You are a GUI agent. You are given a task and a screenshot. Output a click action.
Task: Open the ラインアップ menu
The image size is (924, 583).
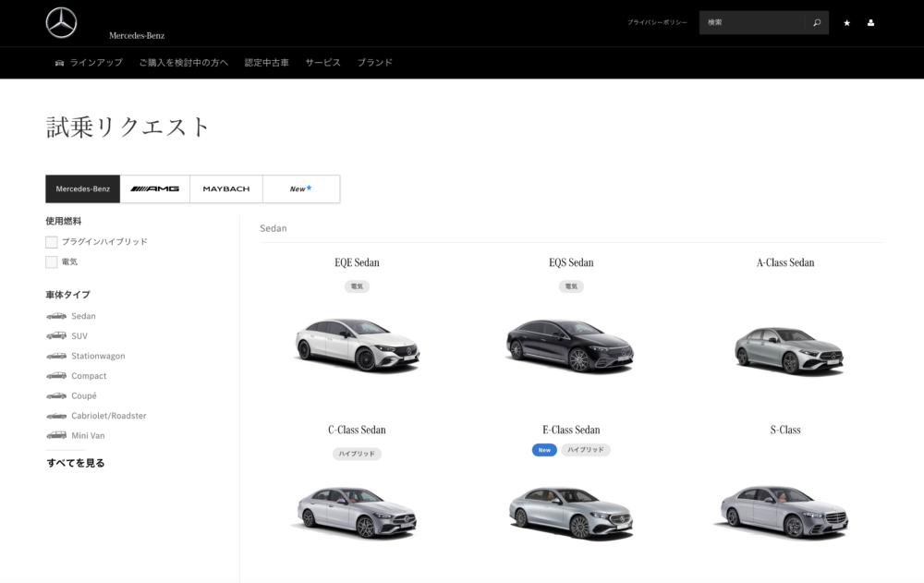click(89, 63)
